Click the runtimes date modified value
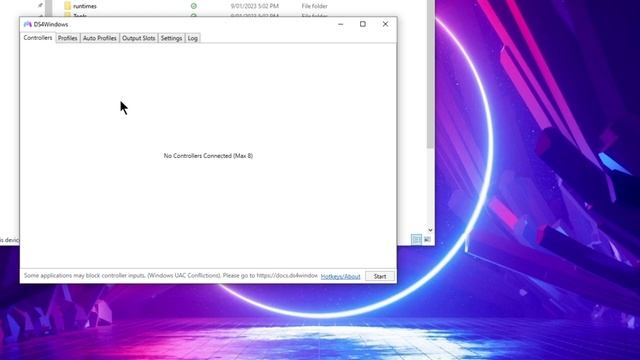Viewport: 640px width, 360px height. coord(254,6)
